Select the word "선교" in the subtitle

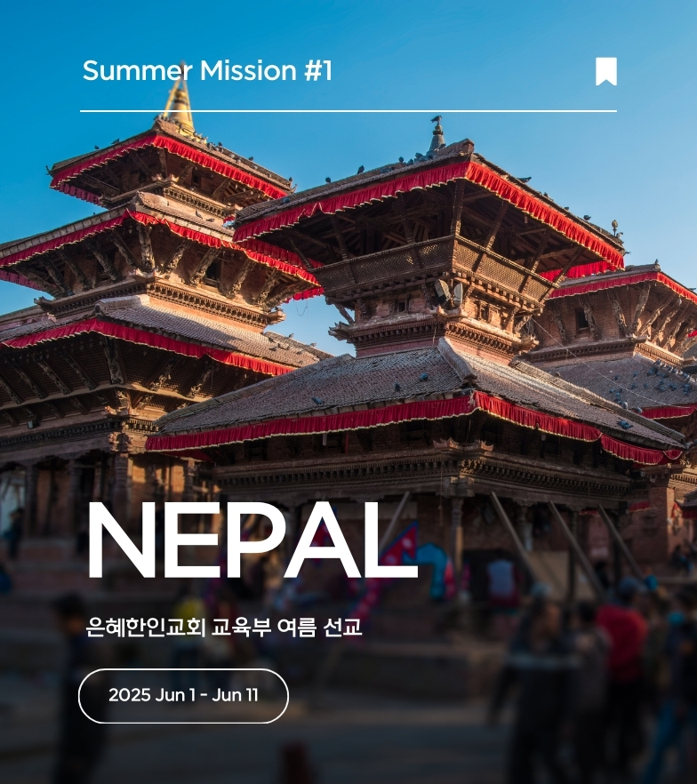342,627
